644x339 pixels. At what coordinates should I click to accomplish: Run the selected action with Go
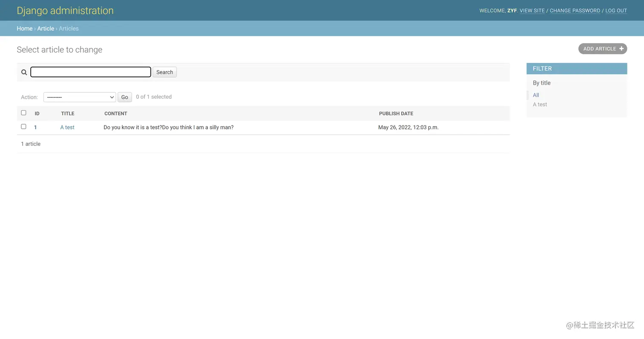tap(124, 97)
